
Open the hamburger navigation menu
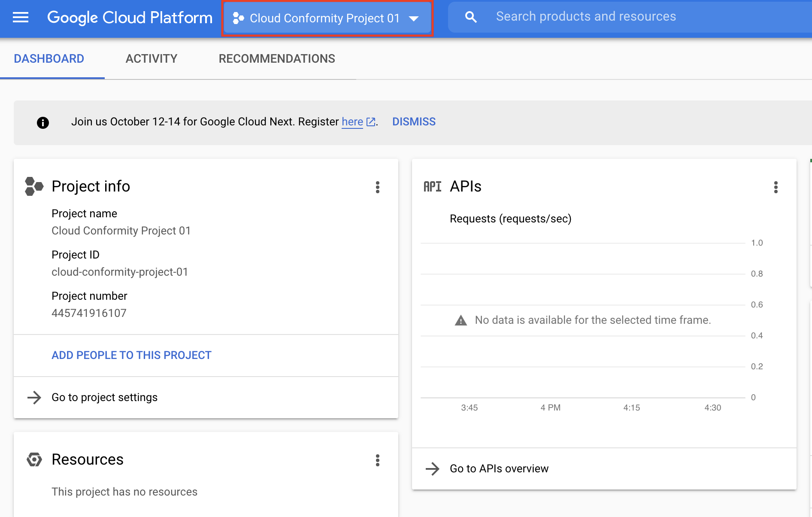(x=21, y=18)
